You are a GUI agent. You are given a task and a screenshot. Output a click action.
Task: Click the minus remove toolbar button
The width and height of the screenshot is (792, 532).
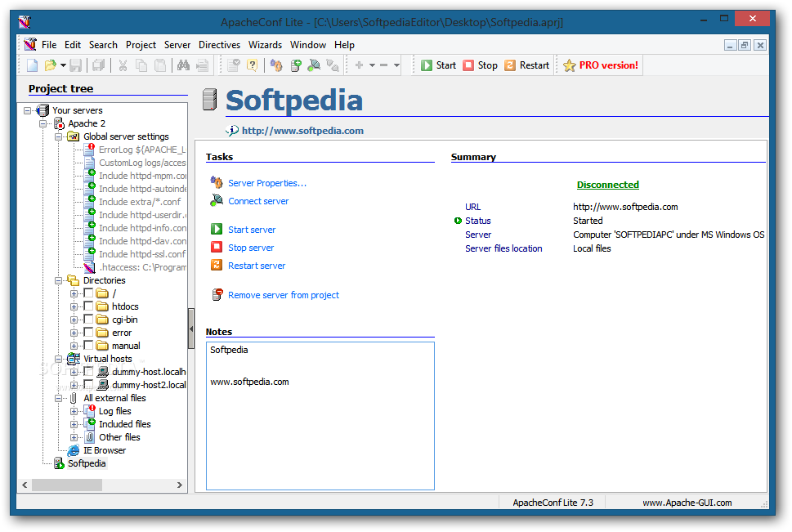(384, 65)
